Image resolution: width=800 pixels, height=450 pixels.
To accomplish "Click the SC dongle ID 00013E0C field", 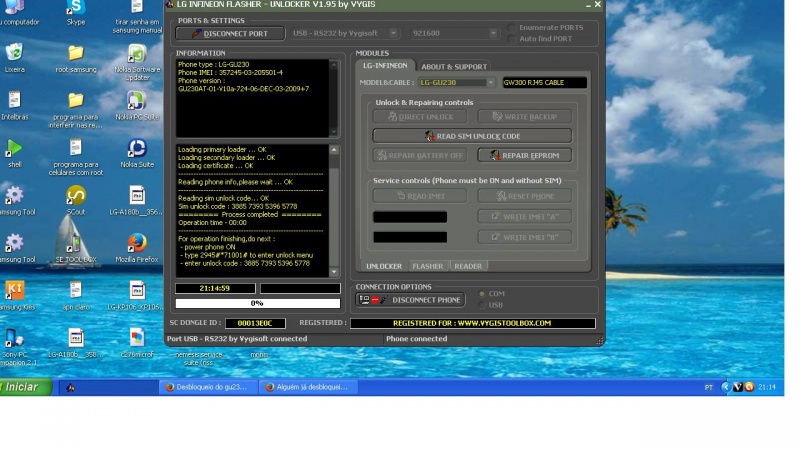I will point(255,323).
